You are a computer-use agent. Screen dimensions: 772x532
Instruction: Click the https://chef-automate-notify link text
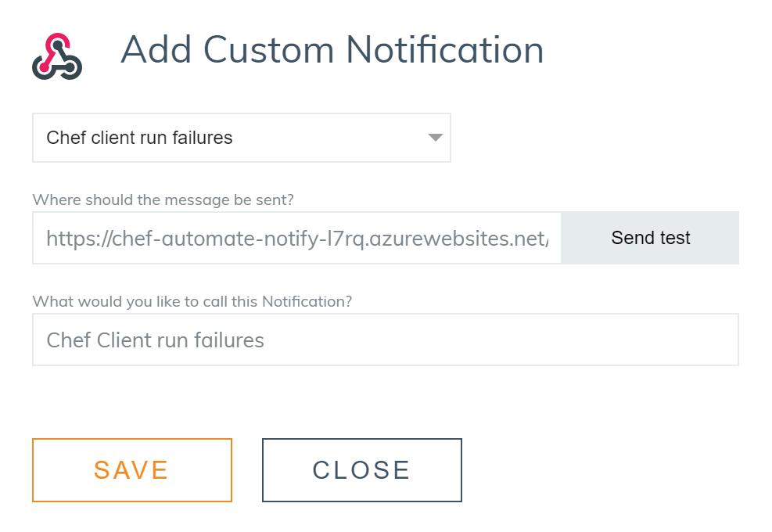tap(297, 238)
